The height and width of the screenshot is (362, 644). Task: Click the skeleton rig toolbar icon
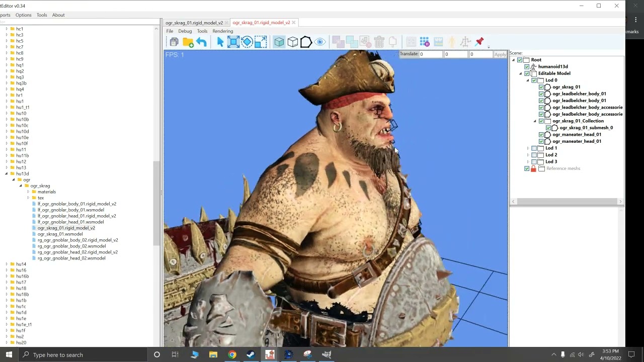465,42
